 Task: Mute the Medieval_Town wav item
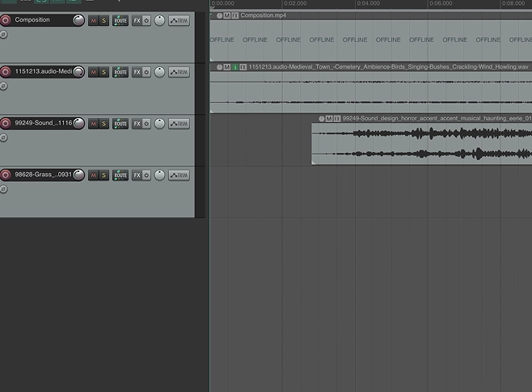click(x=227, y=67)
